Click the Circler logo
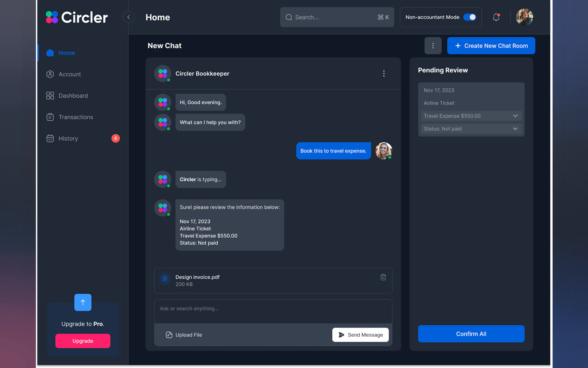The image size is (588, 368). coord(77,17)
